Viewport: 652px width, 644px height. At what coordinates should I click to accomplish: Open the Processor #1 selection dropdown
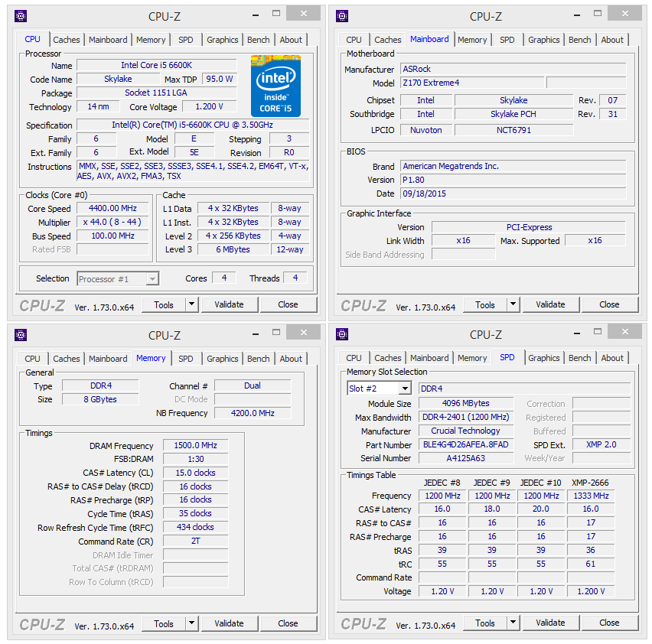click(152, 279)
